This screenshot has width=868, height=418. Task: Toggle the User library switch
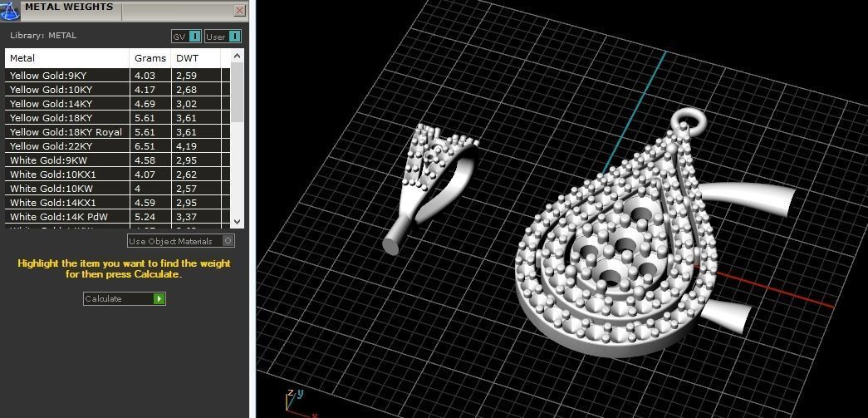[223, 37]
